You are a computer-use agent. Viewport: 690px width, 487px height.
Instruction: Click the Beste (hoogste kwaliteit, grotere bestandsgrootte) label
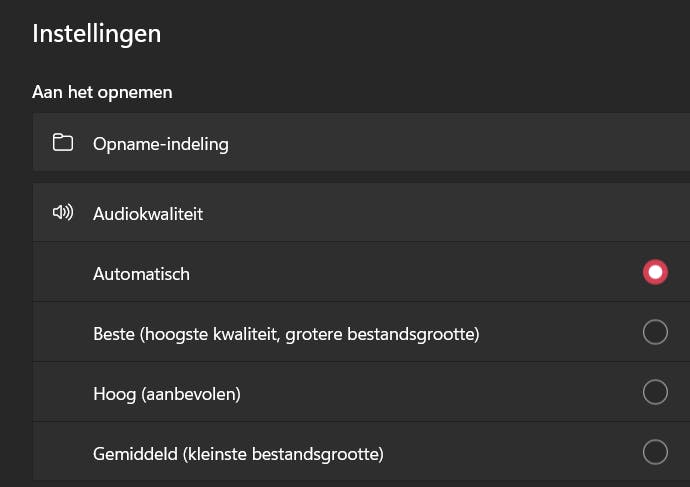pos(286,334)
